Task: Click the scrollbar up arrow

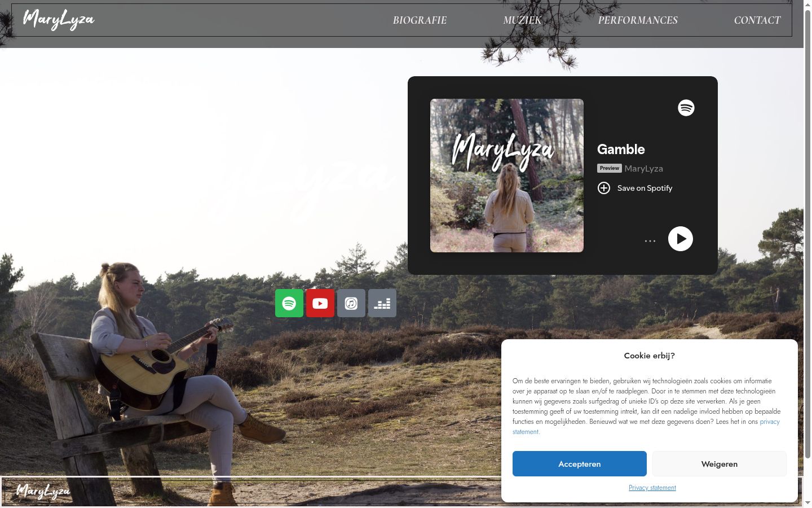Action: click(807, 5)
